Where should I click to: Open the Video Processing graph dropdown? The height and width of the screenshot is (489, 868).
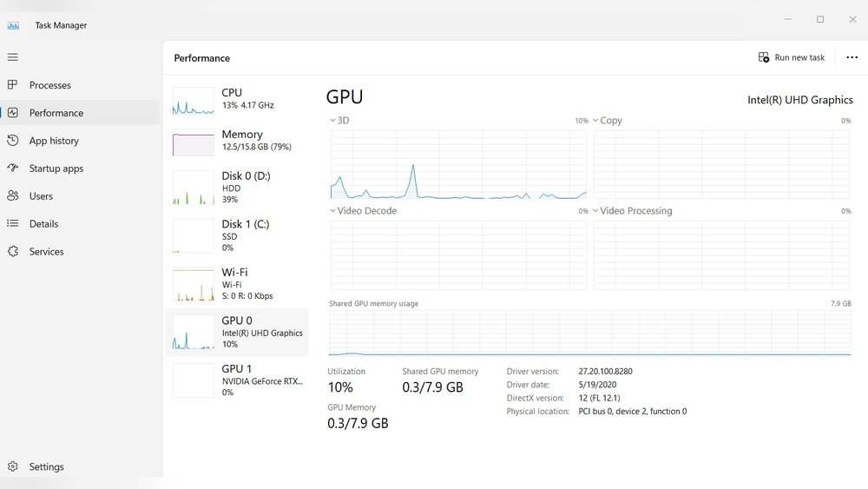point(596,211)
